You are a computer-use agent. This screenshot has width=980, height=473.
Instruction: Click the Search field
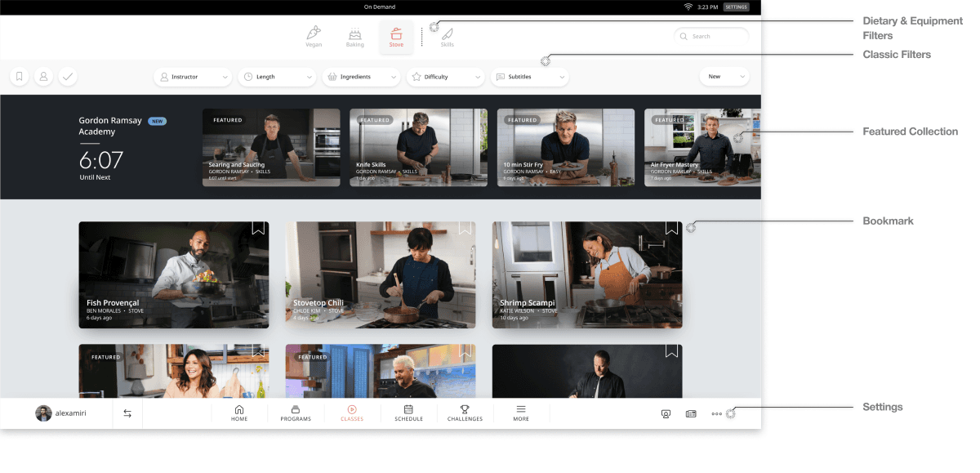tap(711, 36)
